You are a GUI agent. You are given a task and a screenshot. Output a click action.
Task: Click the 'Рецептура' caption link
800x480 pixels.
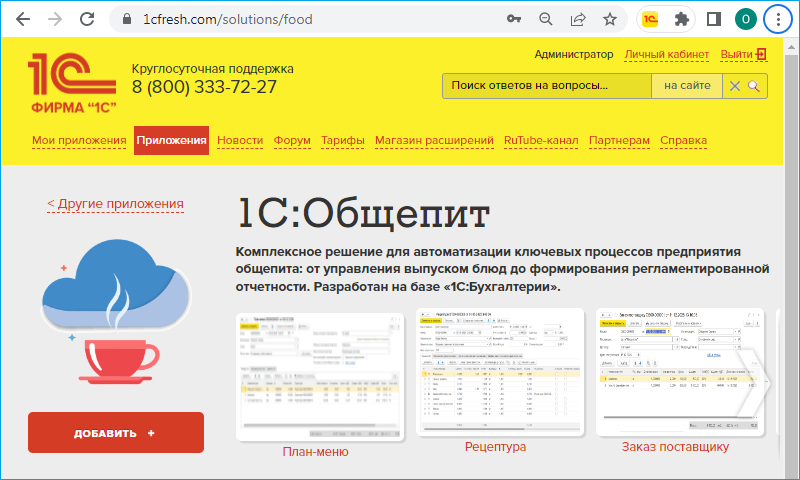[x=495, y=446]
